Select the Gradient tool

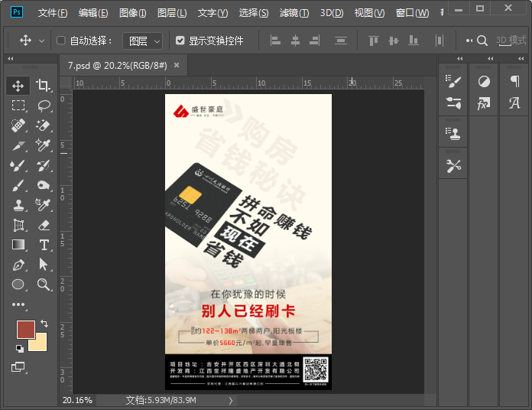point(19,245)
